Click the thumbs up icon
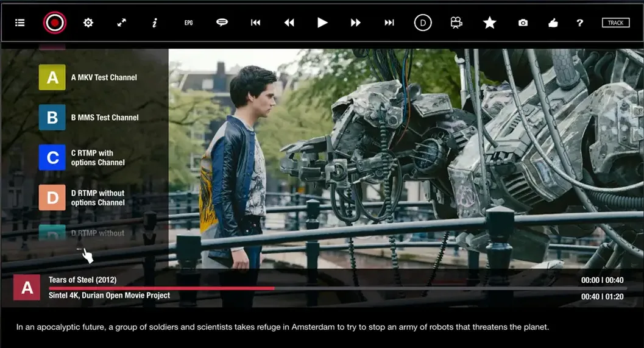 click(553, 23)
